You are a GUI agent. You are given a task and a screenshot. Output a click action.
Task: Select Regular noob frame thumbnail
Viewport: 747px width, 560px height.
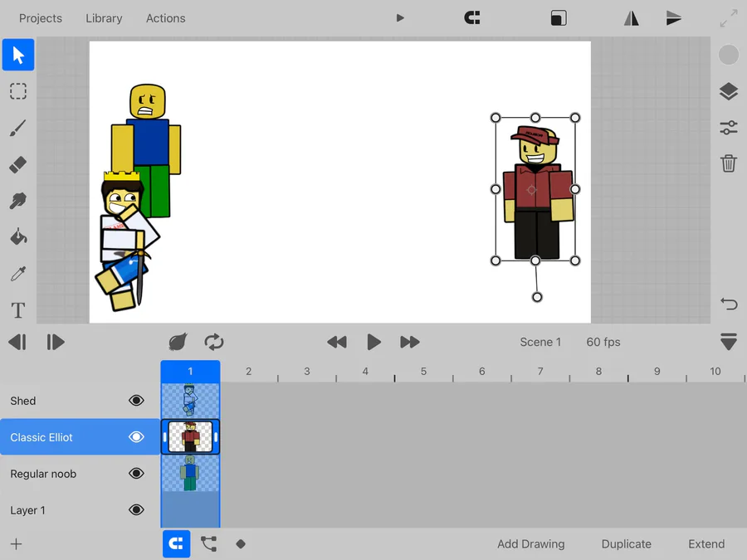point(190,474)
